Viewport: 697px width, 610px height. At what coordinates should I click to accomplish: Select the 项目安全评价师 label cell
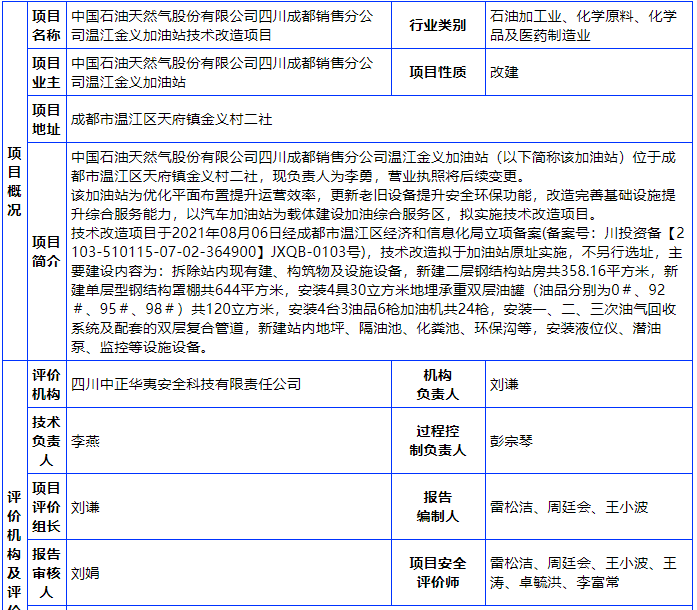point(437,573)
